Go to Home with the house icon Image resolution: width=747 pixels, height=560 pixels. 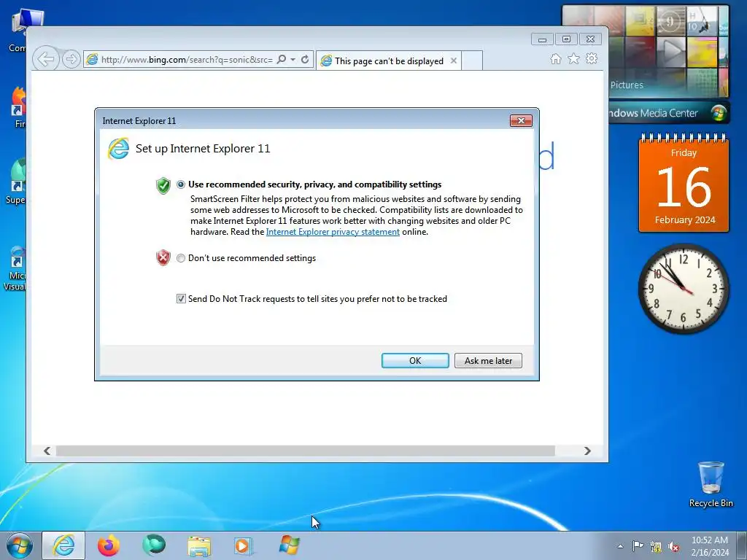pos(555,59)
